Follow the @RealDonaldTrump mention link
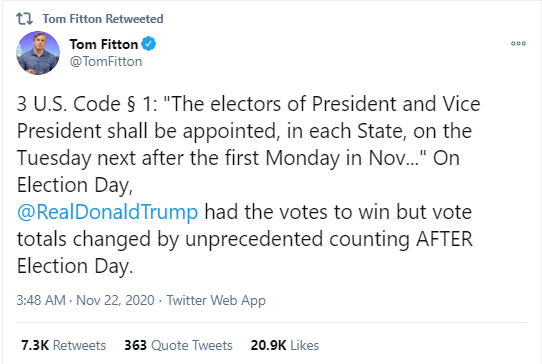The image size is (542, 364). (108, 212)
